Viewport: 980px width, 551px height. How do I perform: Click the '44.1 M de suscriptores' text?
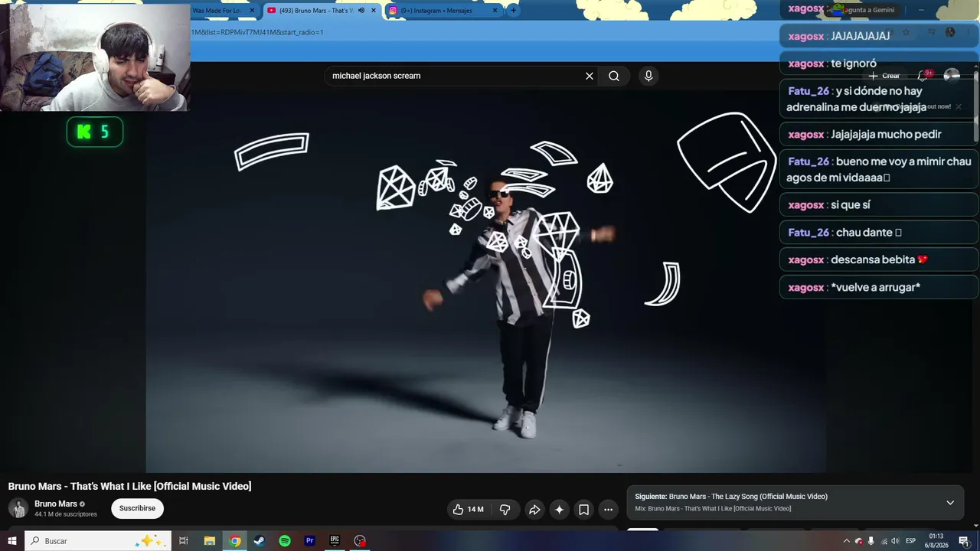click(66, 514)
